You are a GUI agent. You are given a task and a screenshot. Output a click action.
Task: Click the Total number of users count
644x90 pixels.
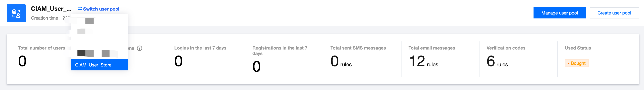pyautogui.click(x=22, y=61)
